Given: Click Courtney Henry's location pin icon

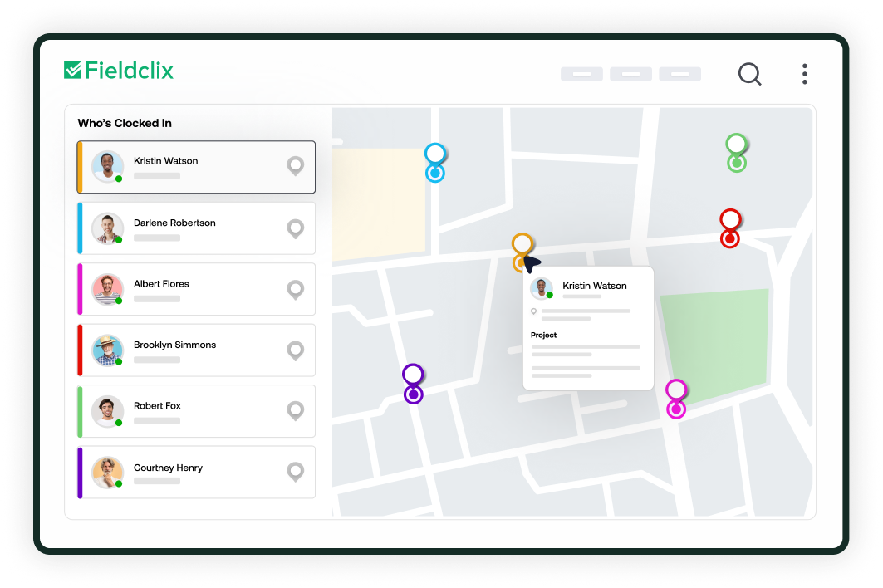Looking at the screenshot, I should [295, 473].
